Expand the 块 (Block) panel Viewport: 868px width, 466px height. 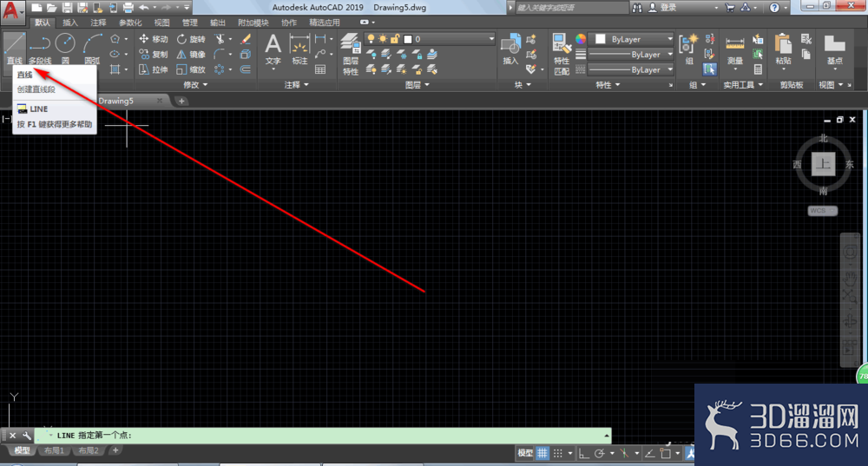523,85
